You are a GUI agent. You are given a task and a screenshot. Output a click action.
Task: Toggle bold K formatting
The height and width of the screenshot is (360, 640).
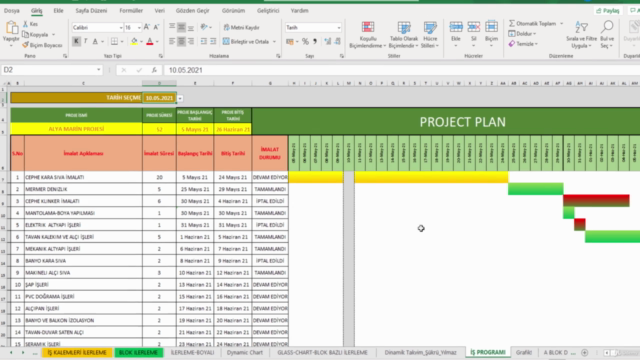[x=76, y=41]
